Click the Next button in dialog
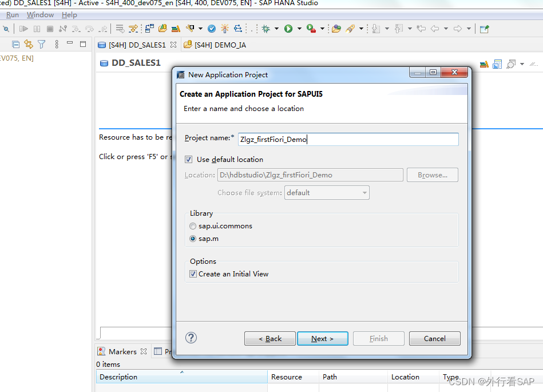Viewport: 543px width, 392px height. [x=322, y=339]
